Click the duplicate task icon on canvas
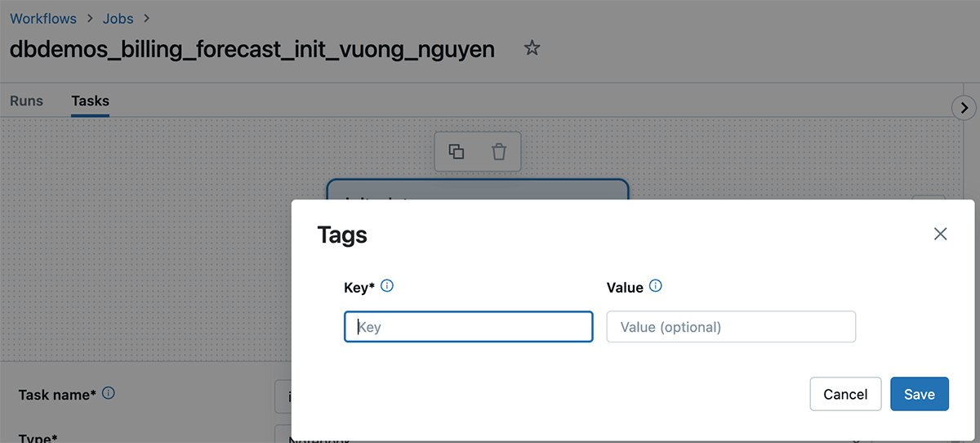Screen dimensions: 980x443 coord(457,151)
